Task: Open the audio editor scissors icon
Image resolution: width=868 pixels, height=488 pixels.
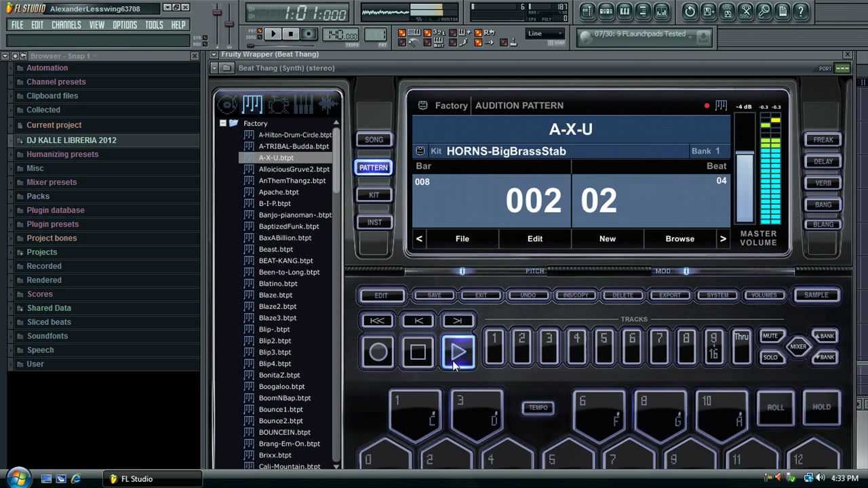Action: click(745, 11)
